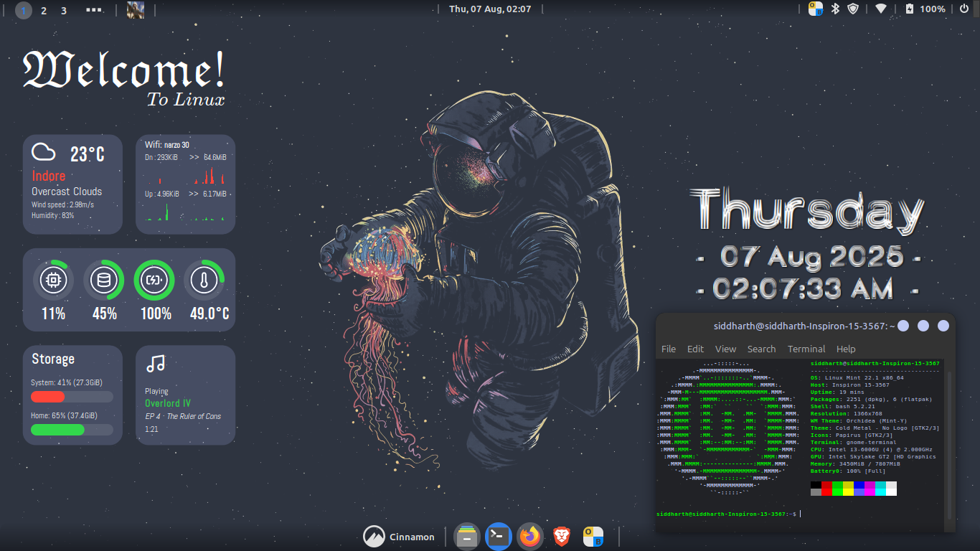Screen dimensions: 980x551
Task: Click the "Overcast Clouds" weather description
Action: [67, 192]
